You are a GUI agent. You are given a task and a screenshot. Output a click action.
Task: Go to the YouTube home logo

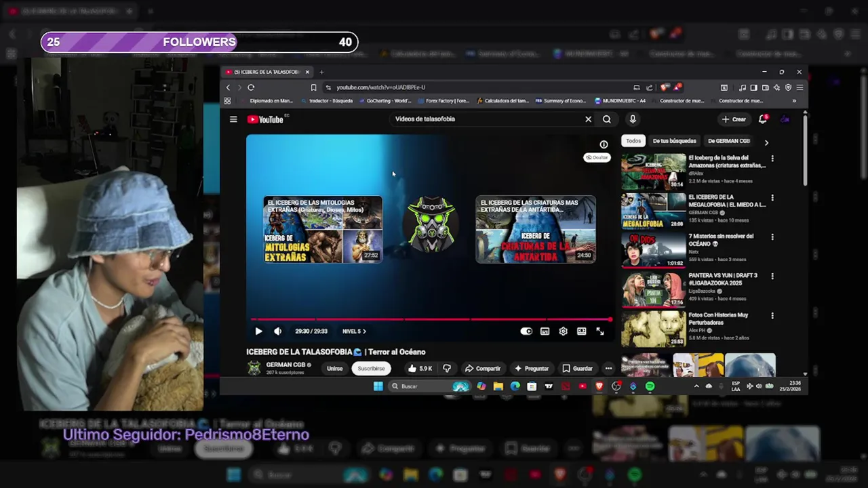coord(265,119)
